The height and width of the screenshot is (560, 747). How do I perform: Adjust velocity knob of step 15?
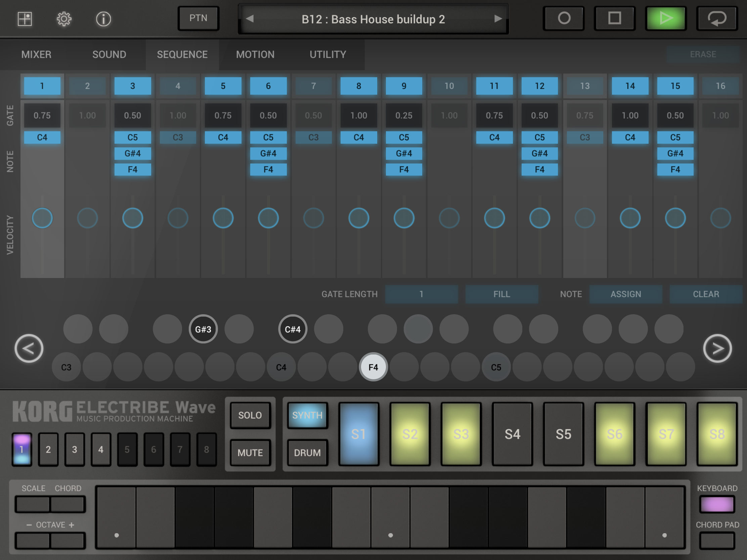[675, 218]
